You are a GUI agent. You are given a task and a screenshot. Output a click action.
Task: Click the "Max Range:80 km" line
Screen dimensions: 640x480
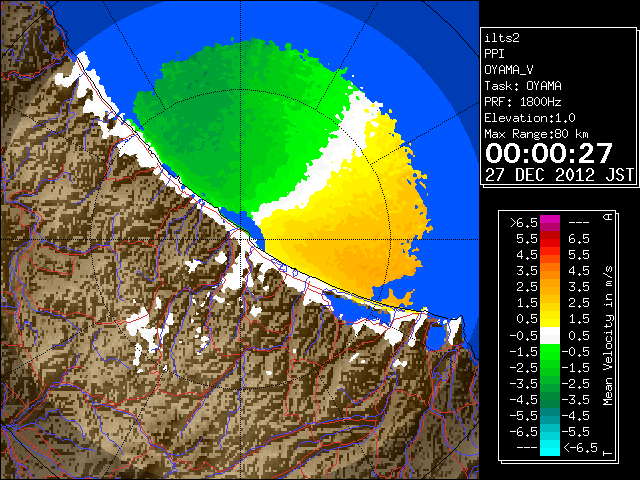(536, 134)
